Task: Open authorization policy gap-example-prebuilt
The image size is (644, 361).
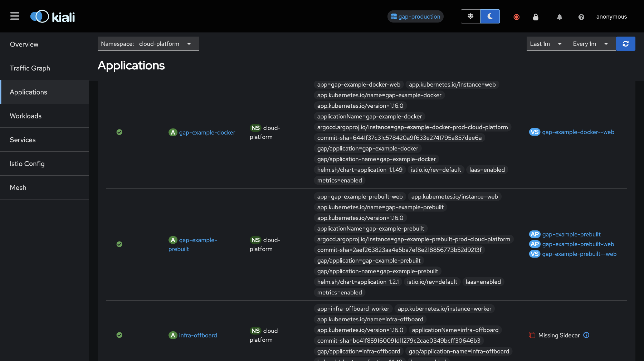Action: pyautogui.click(x=571, y=234)
